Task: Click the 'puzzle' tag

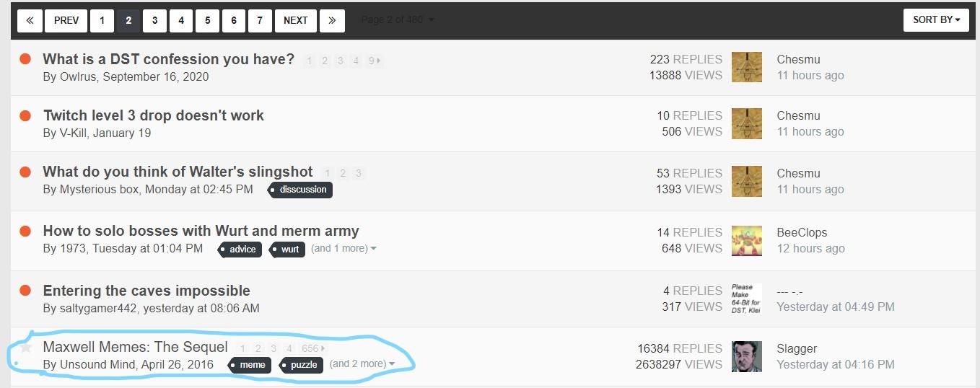Action: pos(301,365)
